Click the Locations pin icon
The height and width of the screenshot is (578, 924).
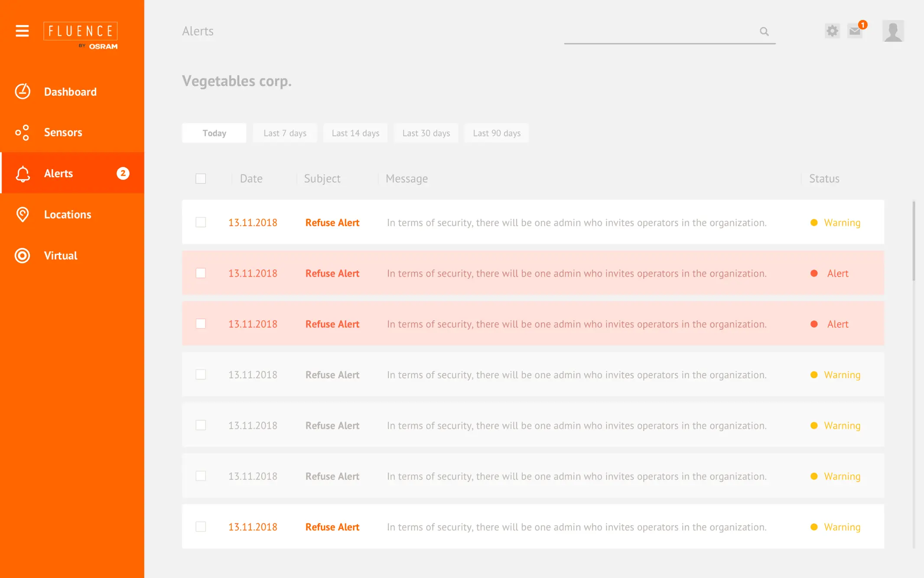point(23,214)
